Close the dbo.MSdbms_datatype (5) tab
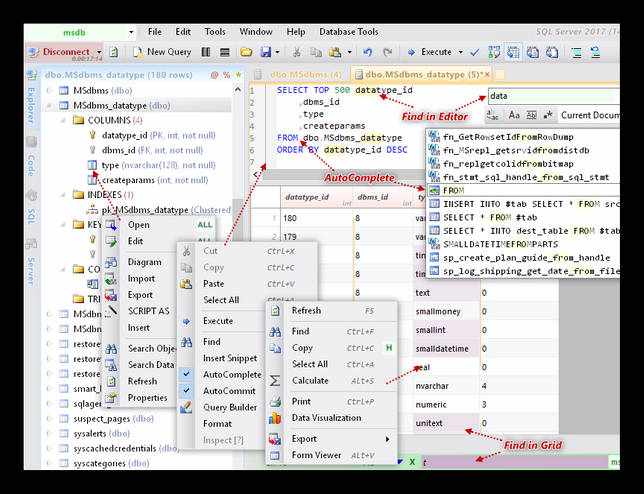The height and width of the screenshot is (494, 644). pyautogui.click(x=487, y=75)
